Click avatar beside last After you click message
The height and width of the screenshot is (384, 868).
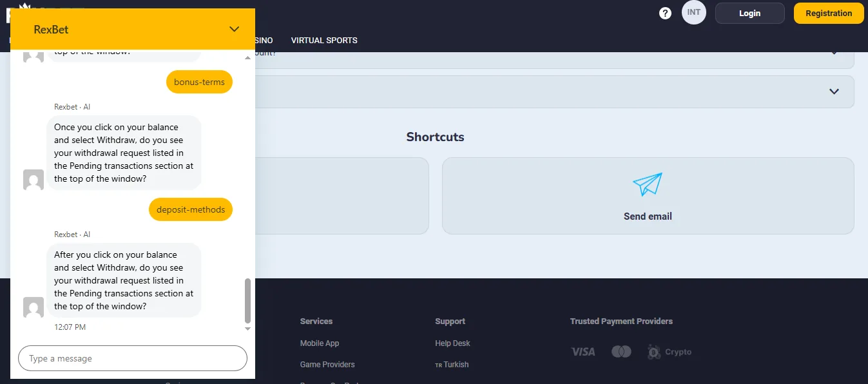click(34, 307)
